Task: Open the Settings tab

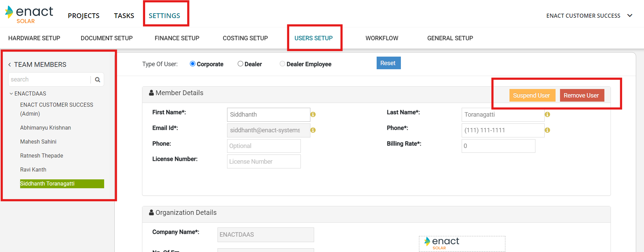Action: coord(164,16)
